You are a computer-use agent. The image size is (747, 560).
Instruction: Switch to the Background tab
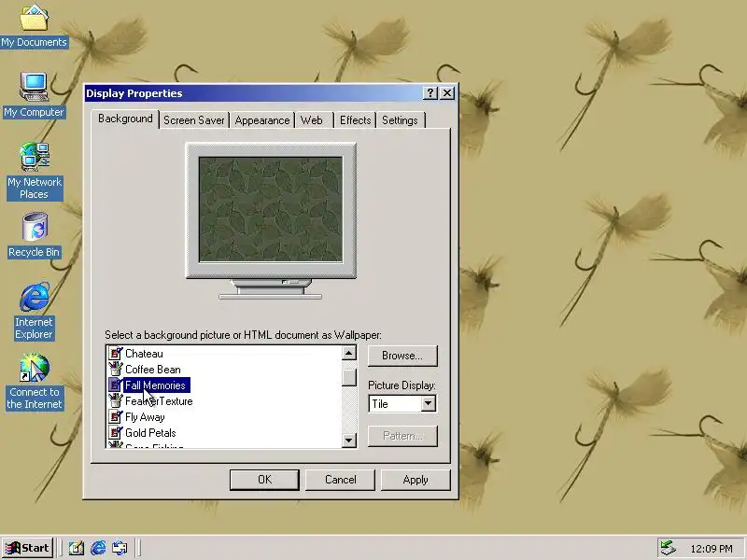(x=125, y=119)
